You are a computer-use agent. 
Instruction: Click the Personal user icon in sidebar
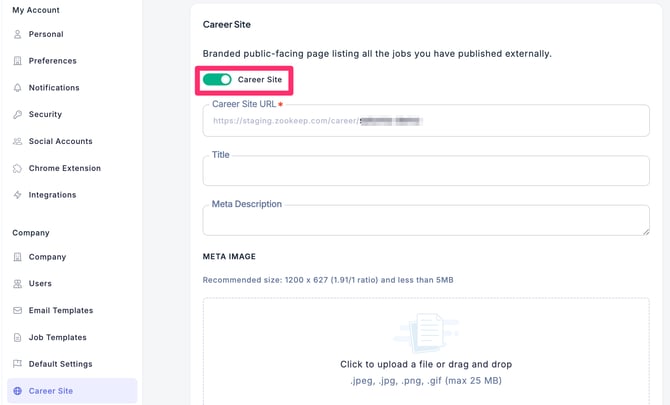tap(17, 34)
